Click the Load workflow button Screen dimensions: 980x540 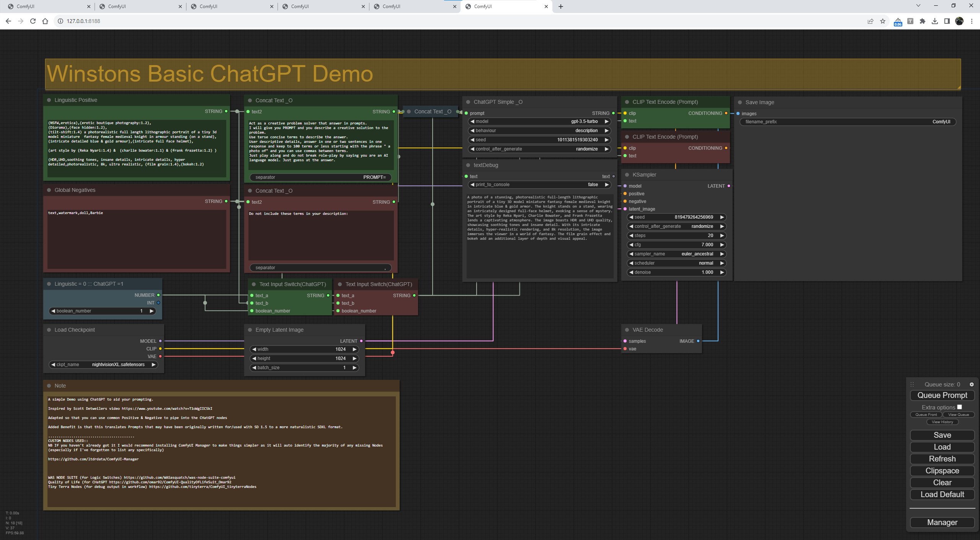[x=942, y=447]
